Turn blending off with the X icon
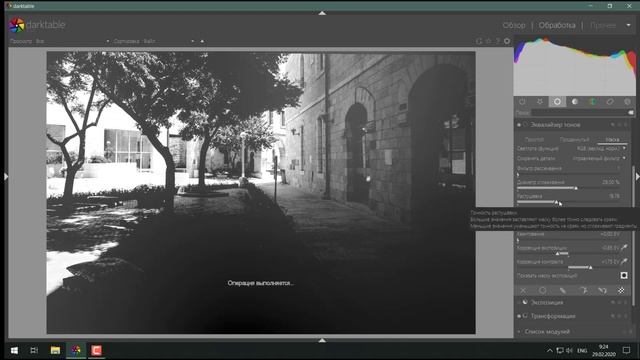This screenshot has height=360, width=640. 523,290
